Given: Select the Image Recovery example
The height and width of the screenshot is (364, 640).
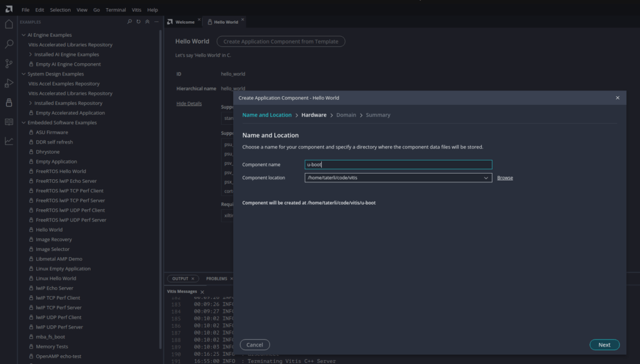Looking at the screenshot, I should (54, 240).
